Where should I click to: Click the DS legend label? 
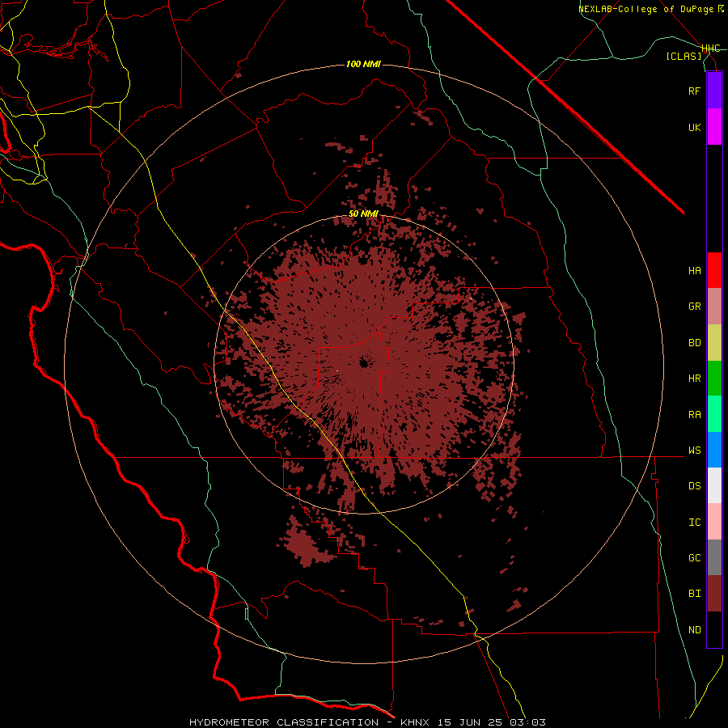pyautogui.click(x=694, y=486)
